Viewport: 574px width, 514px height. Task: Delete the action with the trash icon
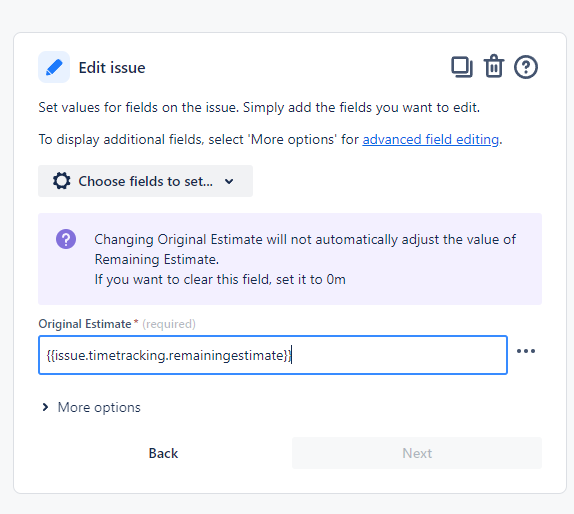pos(494,66)
